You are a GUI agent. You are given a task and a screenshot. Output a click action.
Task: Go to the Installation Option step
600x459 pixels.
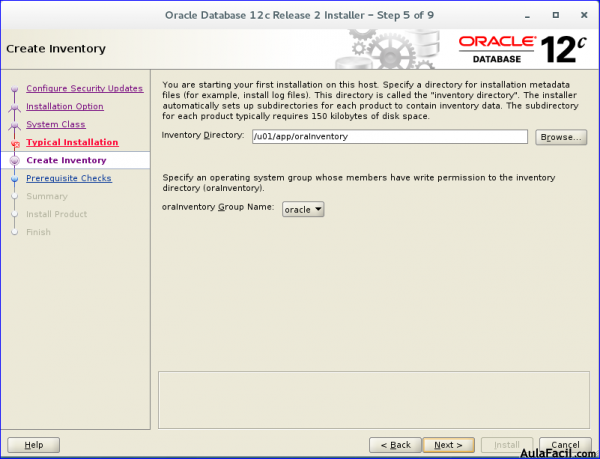[x=65, y=106]
